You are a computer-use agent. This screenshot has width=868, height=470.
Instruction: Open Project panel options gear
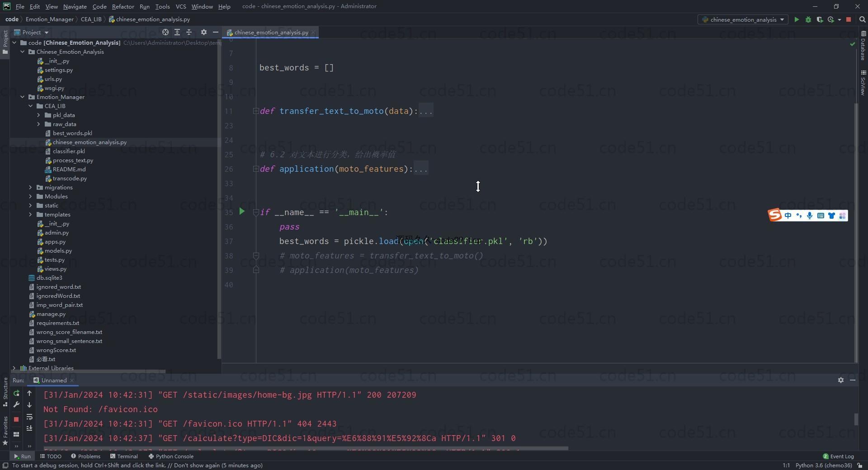(x=204, y=32)
